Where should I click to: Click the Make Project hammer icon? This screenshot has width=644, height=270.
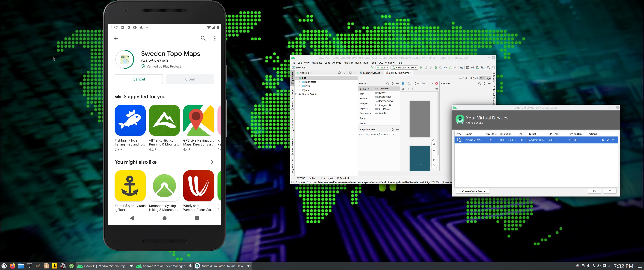[372, 68]
